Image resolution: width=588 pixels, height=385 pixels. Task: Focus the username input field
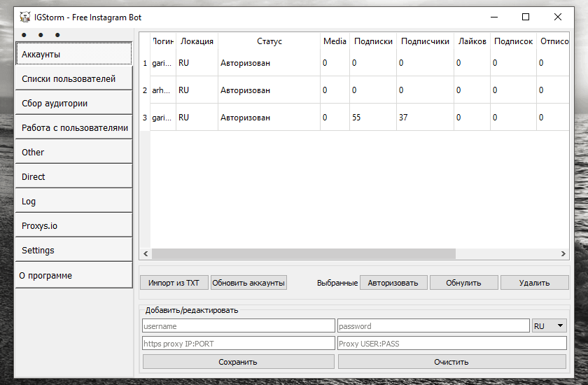238,325
